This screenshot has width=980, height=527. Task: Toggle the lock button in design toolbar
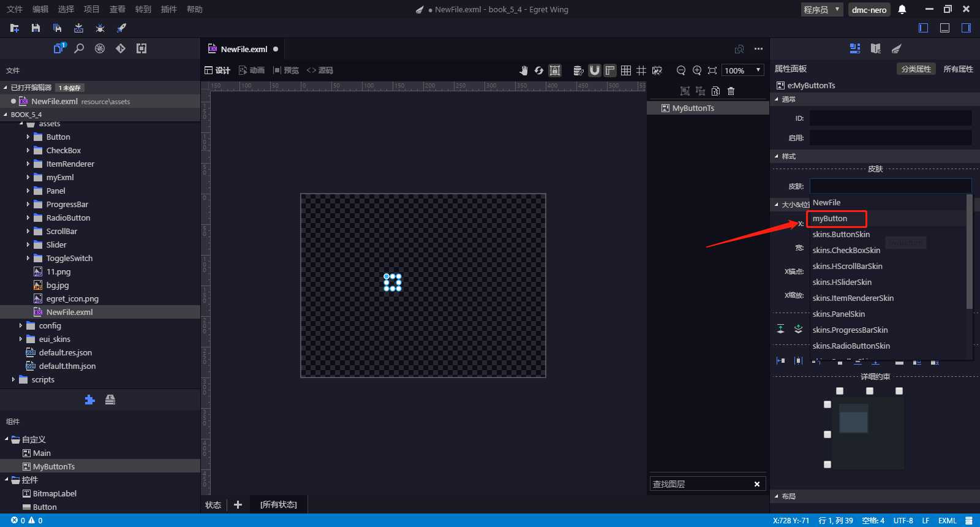click(555, 70)
